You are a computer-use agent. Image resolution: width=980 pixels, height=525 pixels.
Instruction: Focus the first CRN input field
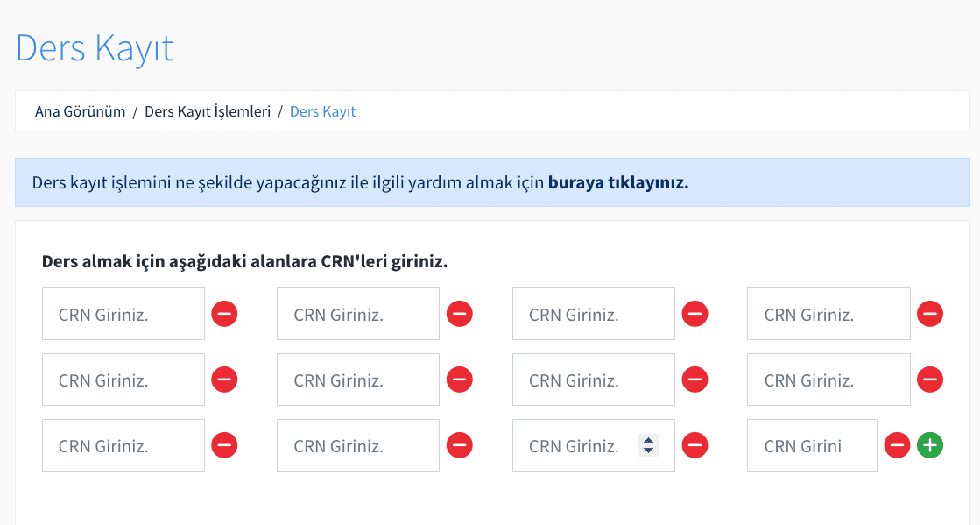tap(123, 313)
